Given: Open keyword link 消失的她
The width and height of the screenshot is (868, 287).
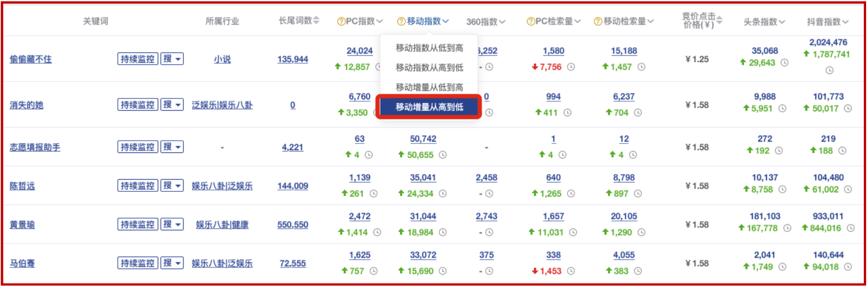Looking at the screenshot, I should (x=26, y=105).
